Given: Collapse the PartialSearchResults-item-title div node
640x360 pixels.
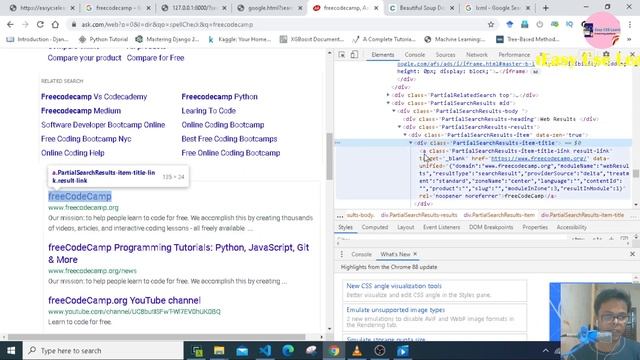Looking at the screenshot, I should [411, 143].
